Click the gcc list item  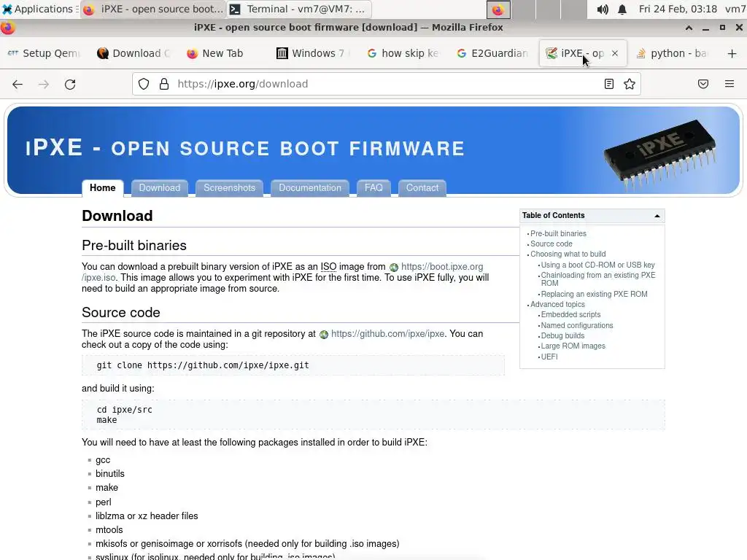[x=102, y=460]
